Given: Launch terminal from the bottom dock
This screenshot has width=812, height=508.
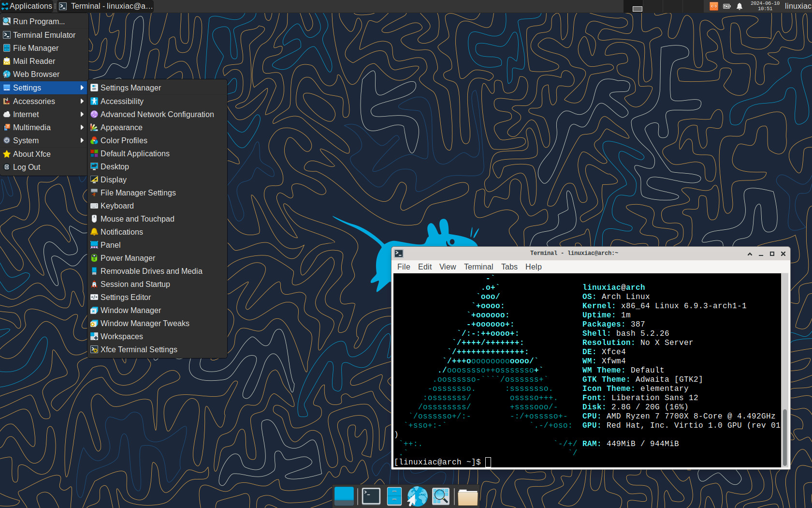Looking at the screenshot, I should [371, 496].
